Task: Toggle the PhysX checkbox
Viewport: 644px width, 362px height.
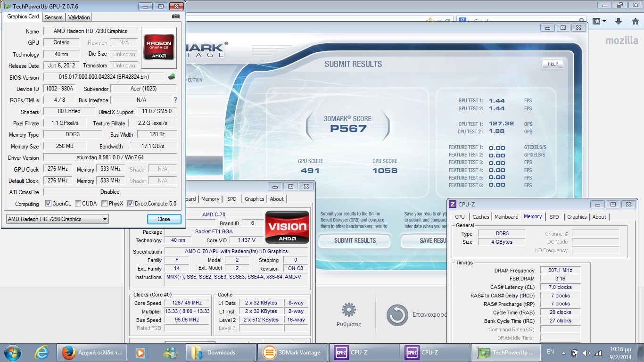Action: [104, 204]
